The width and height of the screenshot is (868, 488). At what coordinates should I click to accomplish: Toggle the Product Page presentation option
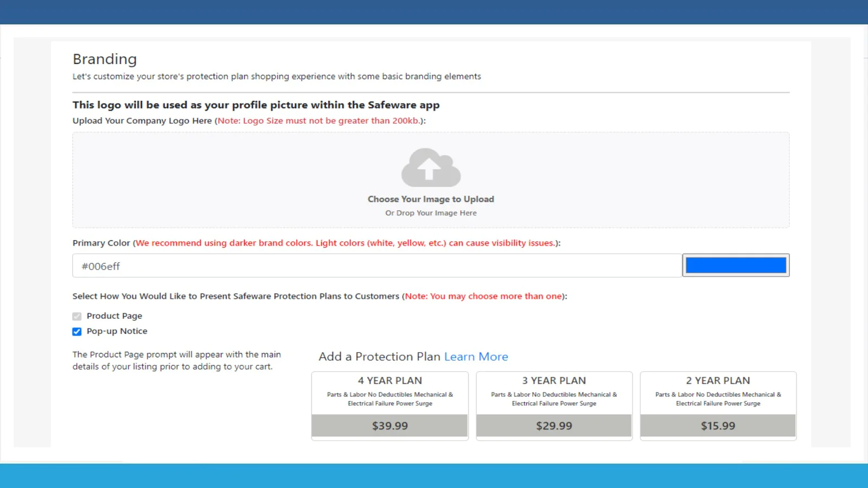pyautogui.click(x=76, y=316)
